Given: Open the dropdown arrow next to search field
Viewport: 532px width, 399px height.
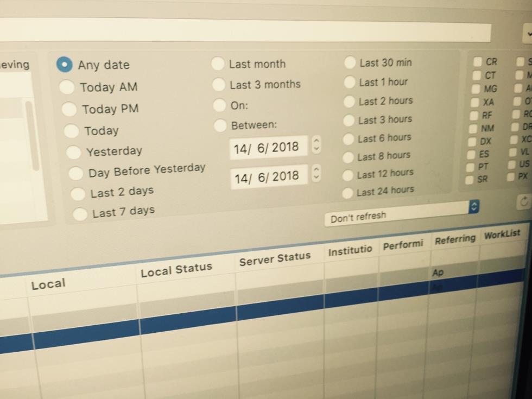Looking at the screenshot, I should pos(528,33).
